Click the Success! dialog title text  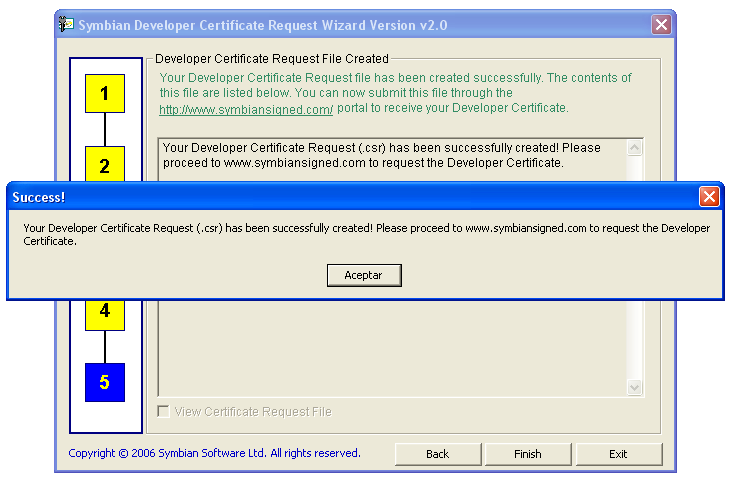point(39,197)
